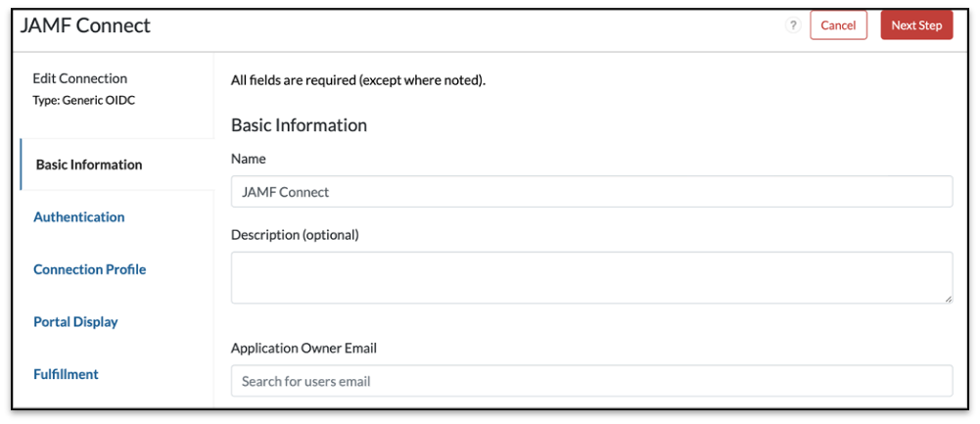Screen dimensions: 980x424
Task: Grab the Description box resize handle
Action: 948,298
